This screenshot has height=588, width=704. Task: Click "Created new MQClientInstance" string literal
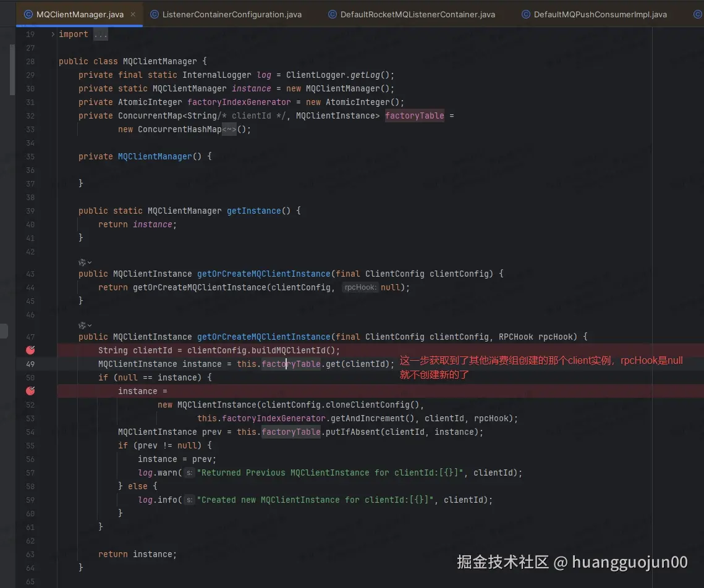click(x=315, y=500)
